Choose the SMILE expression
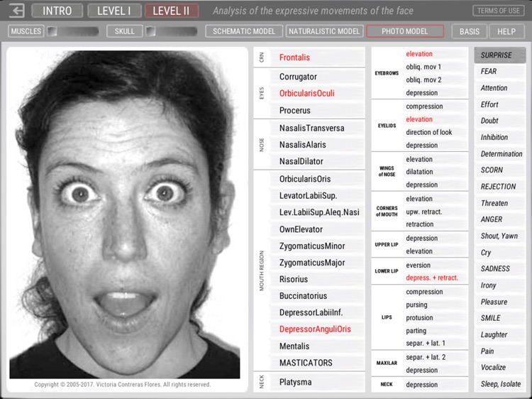 [x=500, y=318]
